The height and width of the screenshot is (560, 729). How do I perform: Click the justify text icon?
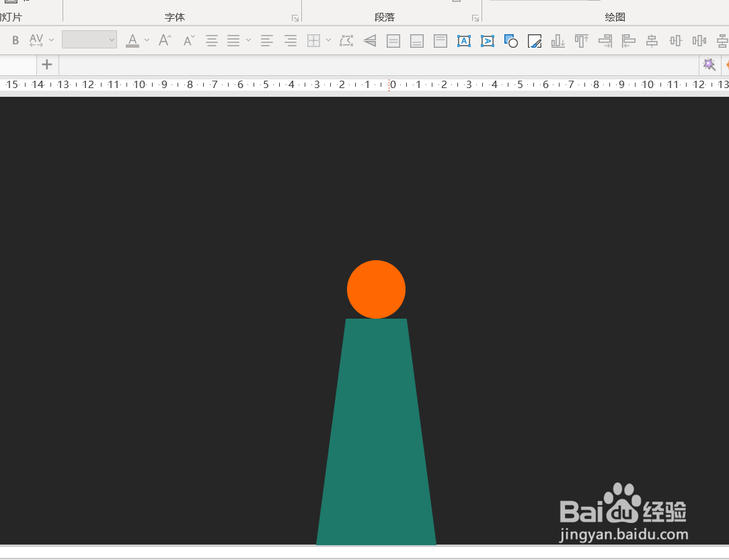point(233,41)
